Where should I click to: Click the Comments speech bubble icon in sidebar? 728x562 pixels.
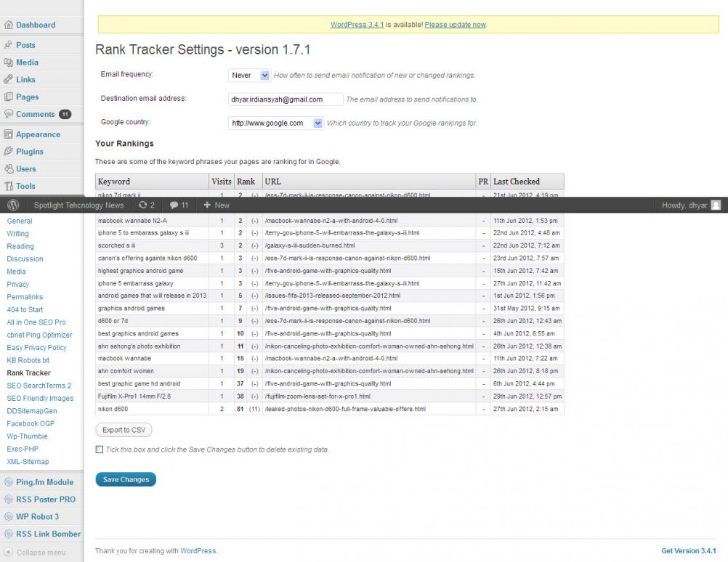(x=9, y=114)
